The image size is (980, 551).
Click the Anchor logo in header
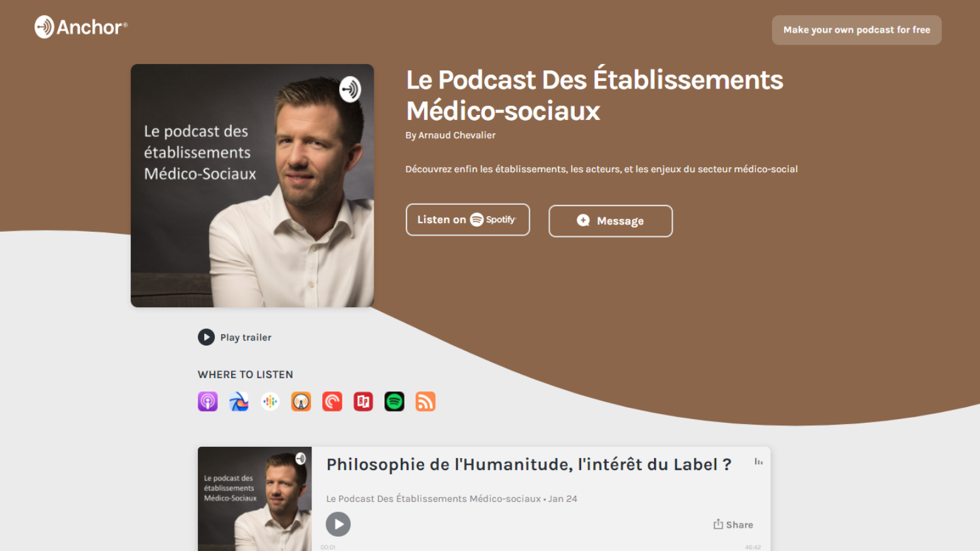[81, 27]
